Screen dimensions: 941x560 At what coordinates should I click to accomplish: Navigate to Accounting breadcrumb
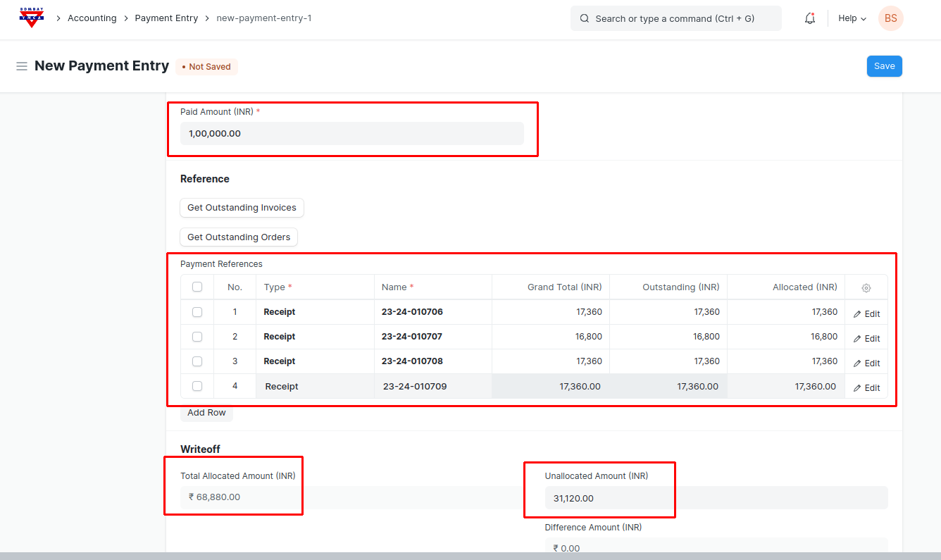click(92, 18)
